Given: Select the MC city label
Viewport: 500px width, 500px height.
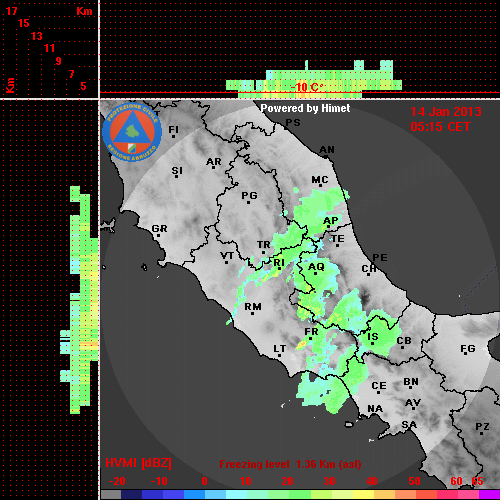Looking at the screenshot, I should (x=320, y=180).
